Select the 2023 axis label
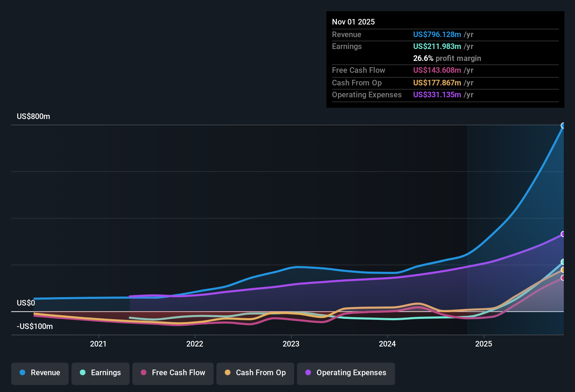The height and width of the screenshot is (392, 575). 291,344
